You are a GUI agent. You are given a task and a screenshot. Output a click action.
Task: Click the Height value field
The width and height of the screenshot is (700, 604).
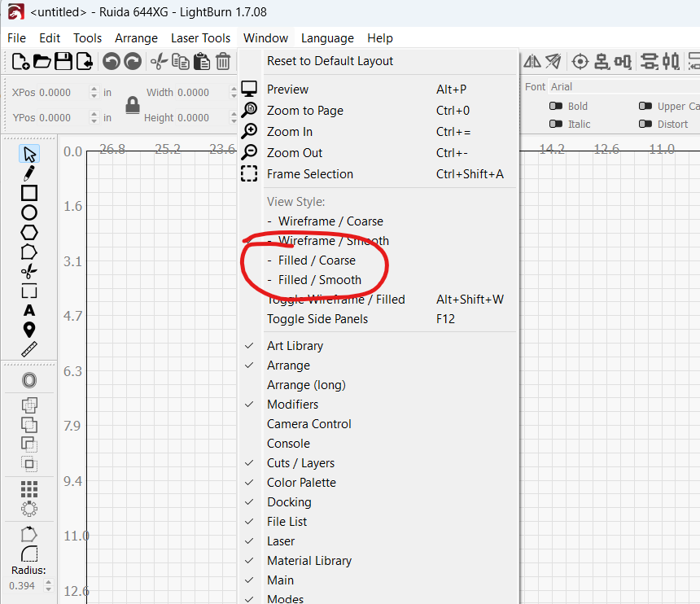[202, 118]
